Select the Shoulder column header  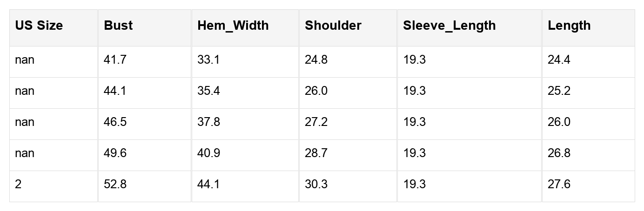[x=333, y=26]
